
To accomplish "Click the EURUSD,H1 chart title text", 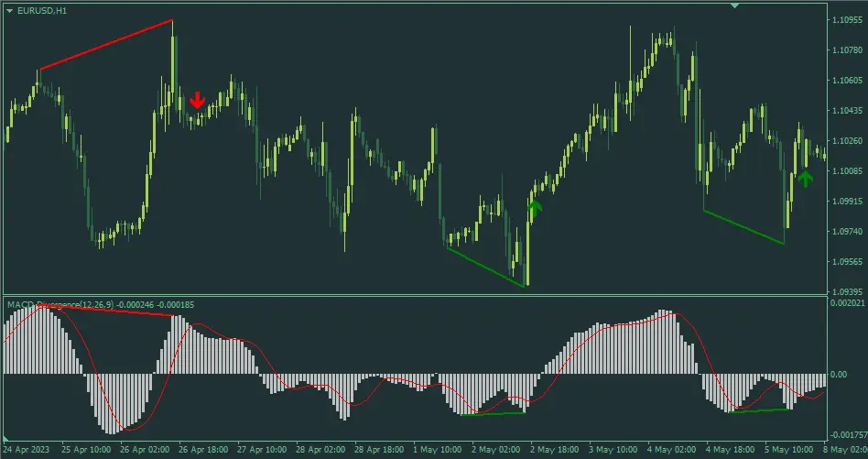I will tap(44, 9).
